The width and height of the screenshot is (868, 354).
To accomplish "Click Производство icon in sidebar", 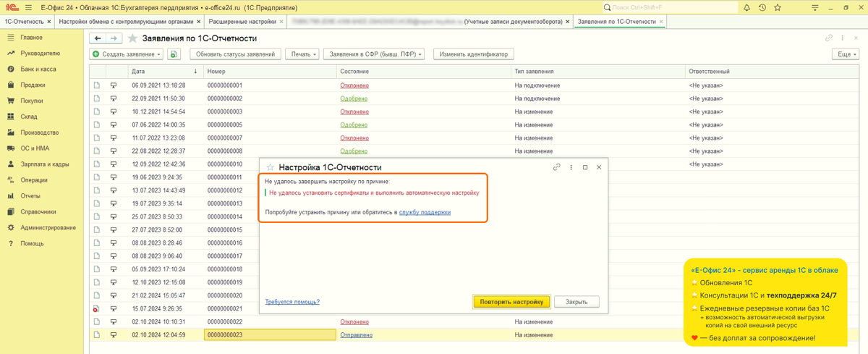I will click(11, 132).
